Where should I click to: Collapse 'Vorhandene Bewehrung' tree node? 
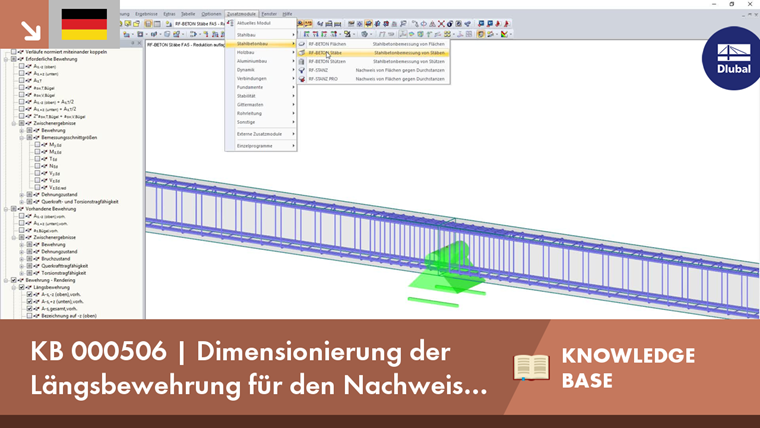[x=6, y=209]
